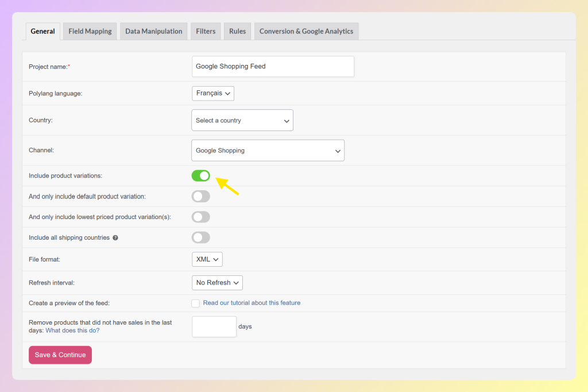Screen dimensions: 588x392
Task: Open the Polylang language dropdown
Action: [212, 93]
